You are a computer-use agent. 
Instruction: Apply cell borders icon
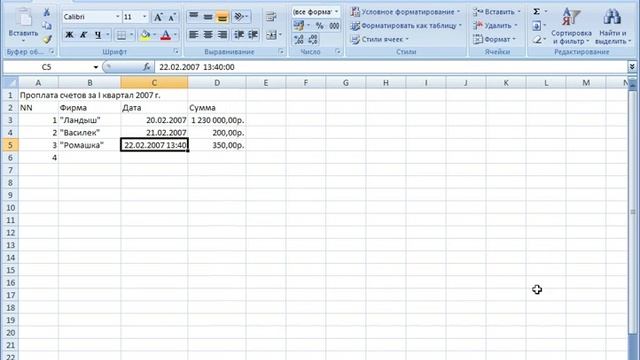click(121, 35)
